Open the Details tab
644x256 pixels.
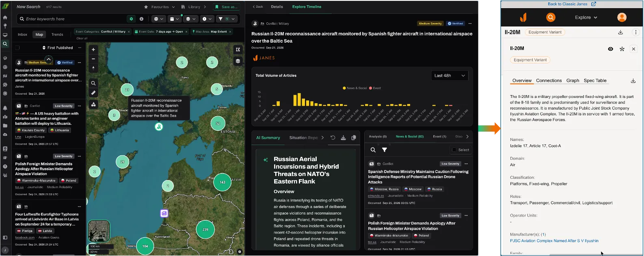(277, 7)
